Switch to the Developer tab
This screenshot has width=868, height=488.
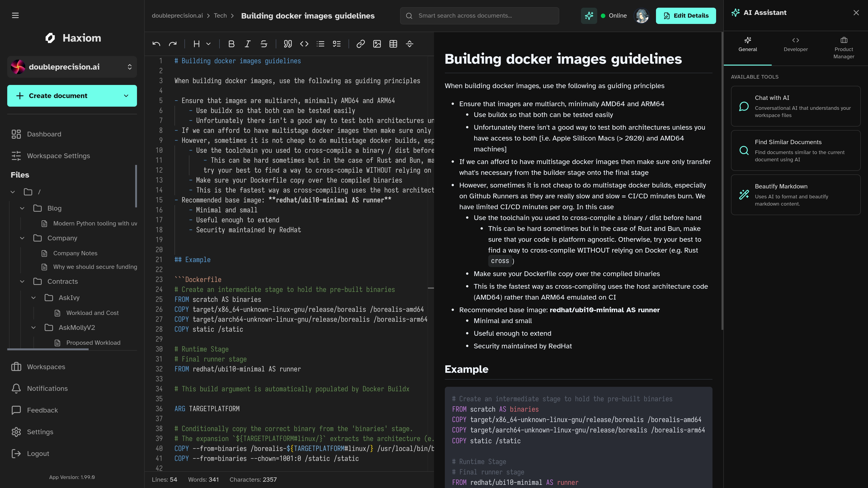point(795,45)
